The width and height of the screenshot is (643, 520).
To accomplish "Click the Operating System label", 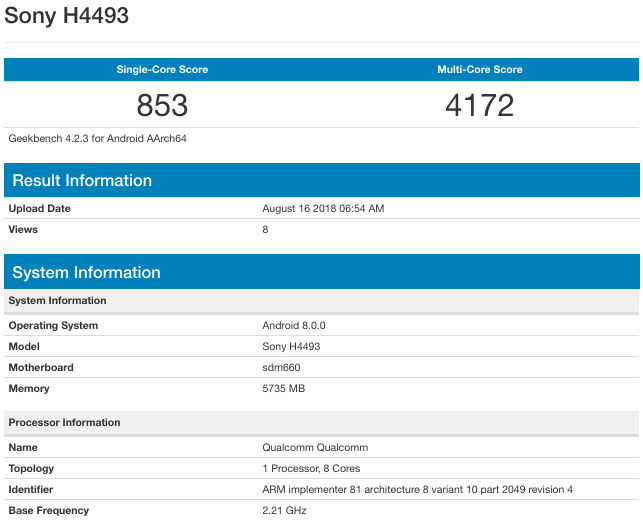I will pyautogui.click(x=53, y=326).
